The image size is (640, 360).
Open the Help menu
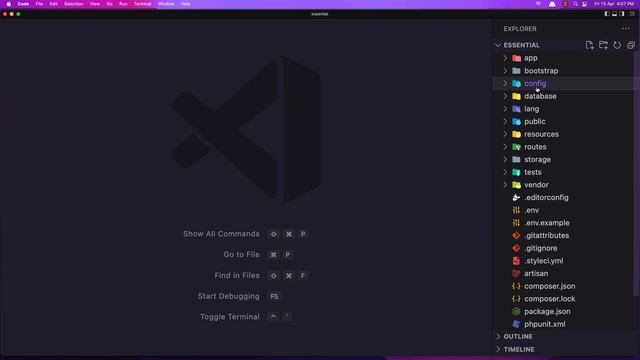click(x=185, y=4)
